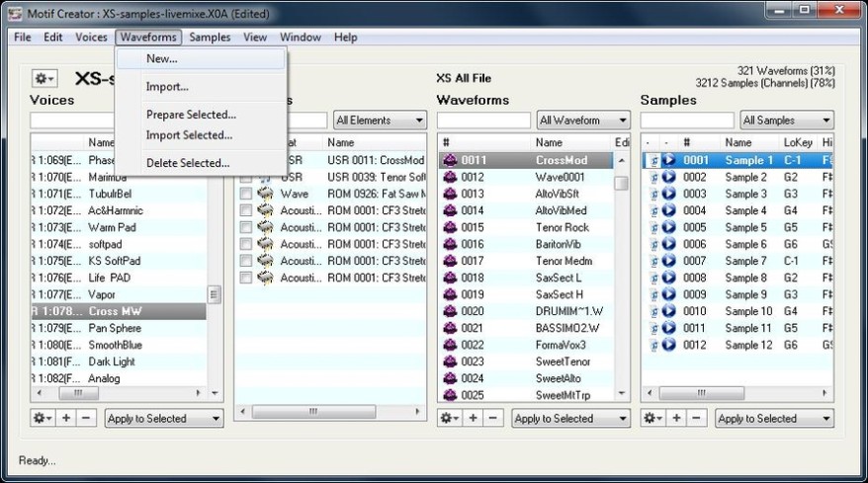Play Sample 2 preview
The height and width of the screenshot is (483, 868).
[x=669, y=177]
